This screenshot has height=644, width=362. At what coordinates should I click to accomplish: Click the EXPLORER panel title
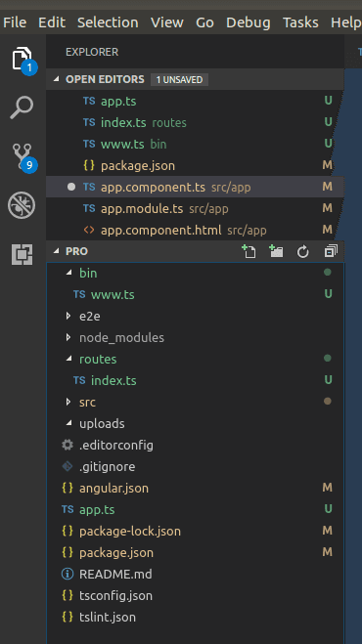pyautogui.click(x=92, y=52)
